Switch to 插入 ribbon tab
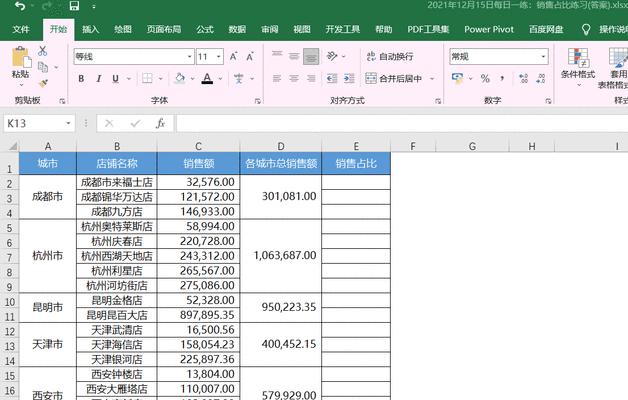Screen dimensions: 628x400 [x=91, y=29]
